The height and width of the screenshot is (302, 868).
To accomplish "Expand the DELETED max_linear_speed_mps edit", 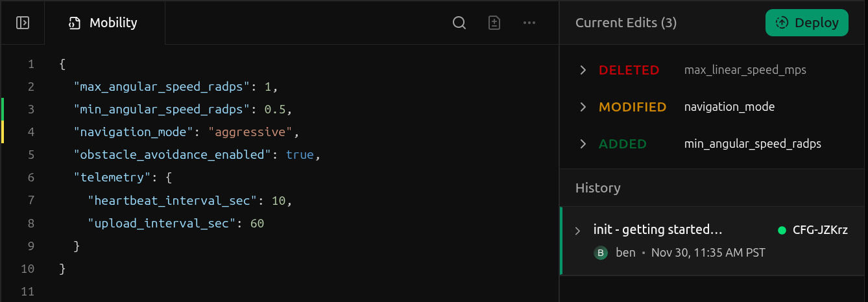I will (583, 70).
